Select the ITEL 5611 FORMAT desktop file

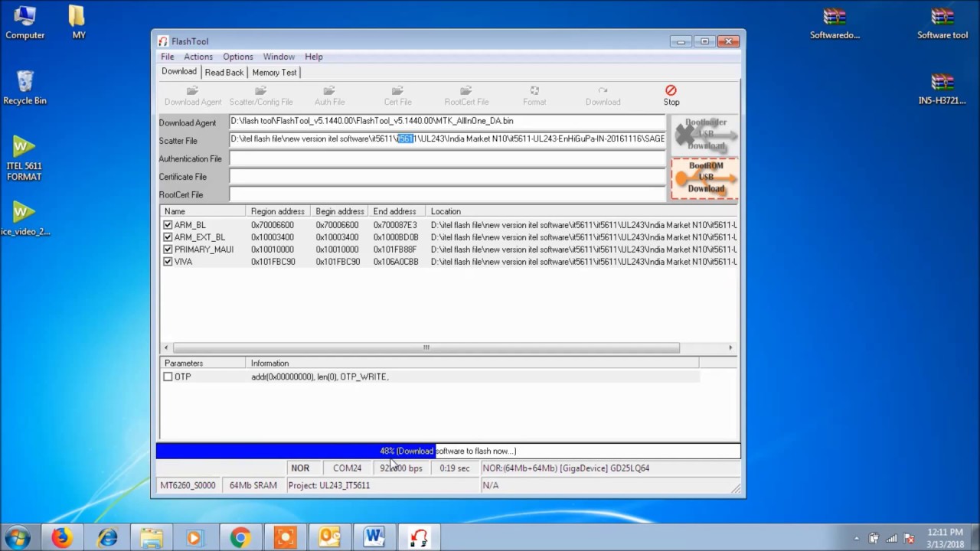coord(24,158)
